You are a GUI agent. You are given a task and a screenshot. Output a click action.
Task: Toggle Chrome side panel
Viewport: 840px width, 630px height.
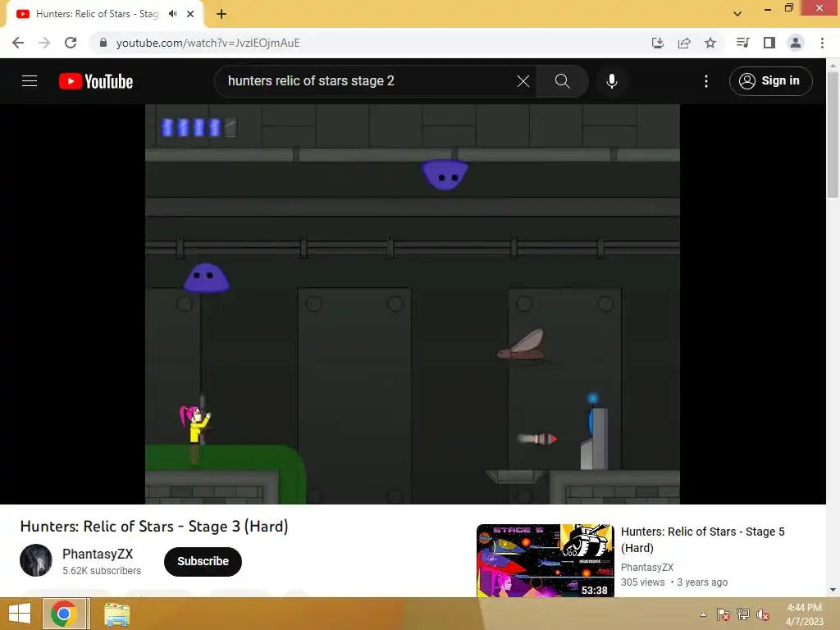point(769,43)
